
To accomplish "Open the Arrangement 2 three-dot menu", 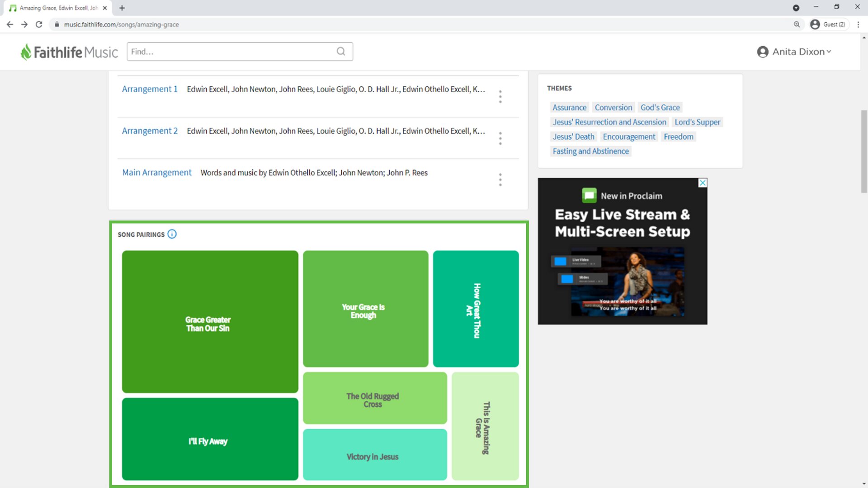I will 500,138.
